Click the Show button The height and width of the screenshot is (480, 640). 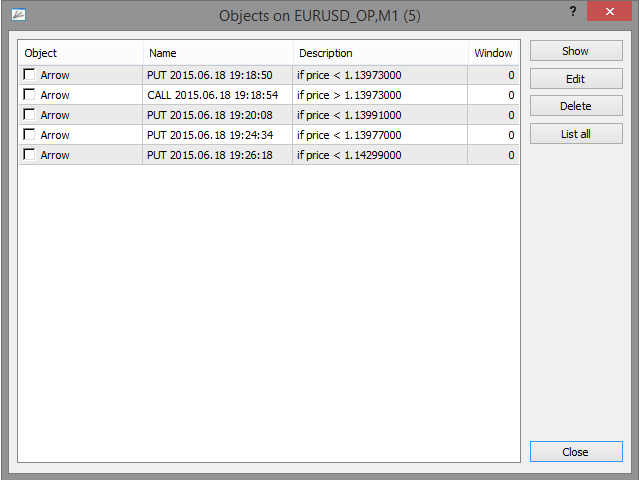click(576, 51)
